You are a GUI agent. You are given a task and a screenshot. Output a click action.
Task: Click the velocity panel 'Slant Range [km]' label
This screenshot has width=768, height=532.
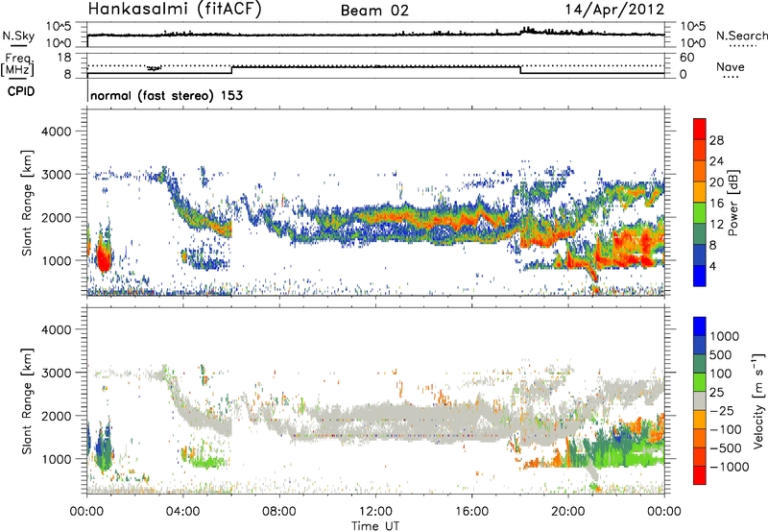[x=27, y=401]
